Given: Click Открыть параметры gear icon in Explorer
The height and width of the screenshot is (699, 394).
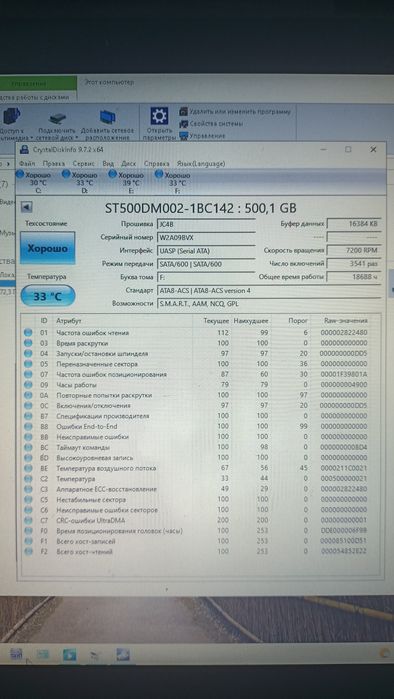Looking at the screenshot, I should [x=159, y=116].
